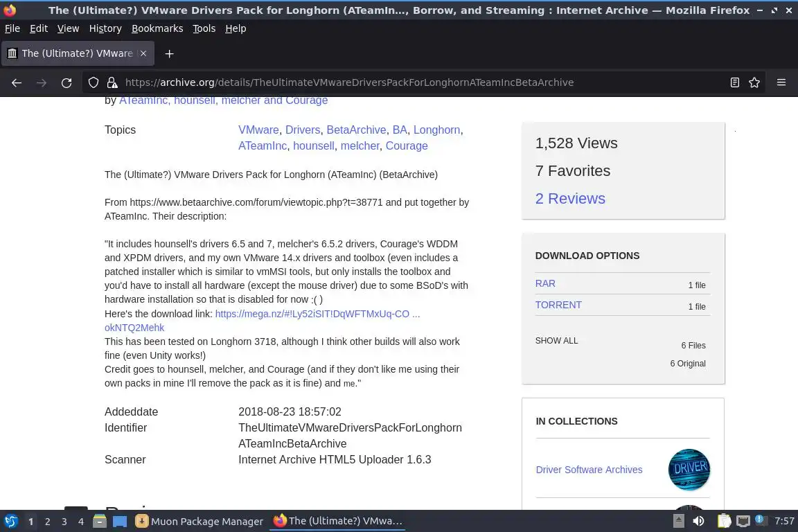This screenshot has height=532, width=798.
Task: Switch to workspace 2
Action: point(47,522)
